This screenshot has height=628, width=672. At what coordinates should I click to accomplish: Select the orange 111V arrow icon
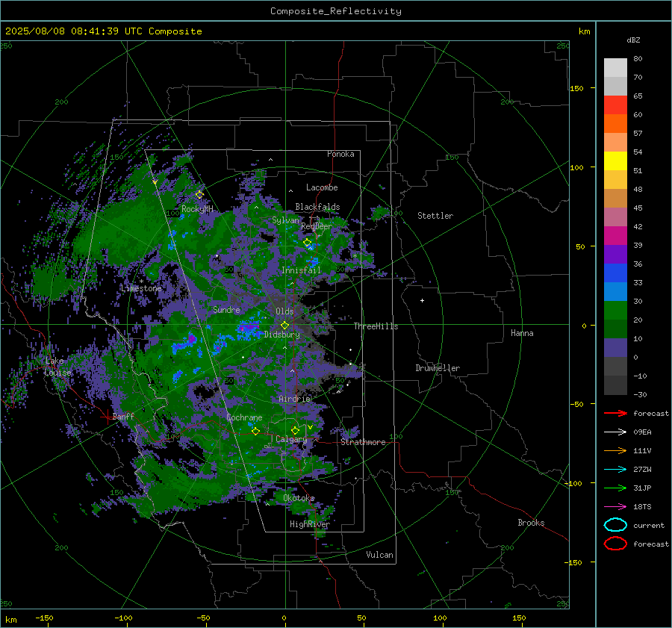pyautogui.click(x=615, y=450)
